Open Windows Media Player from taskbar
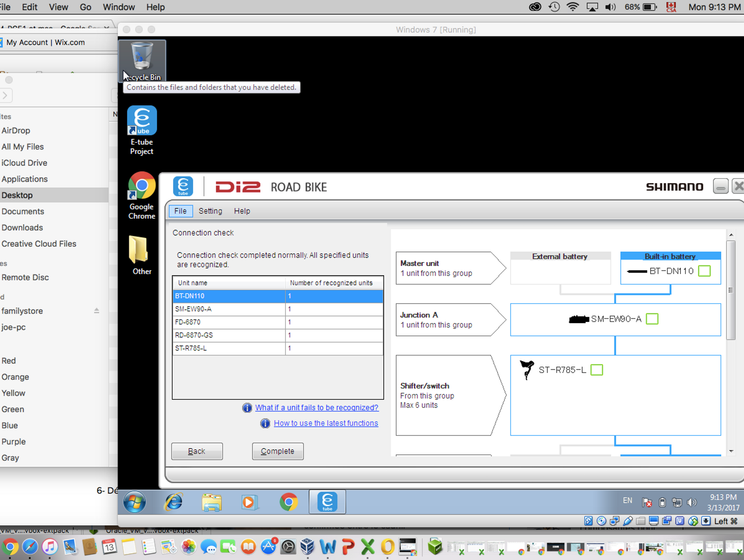This screenshot has width=744, height=560. click(x=249, y=502)
